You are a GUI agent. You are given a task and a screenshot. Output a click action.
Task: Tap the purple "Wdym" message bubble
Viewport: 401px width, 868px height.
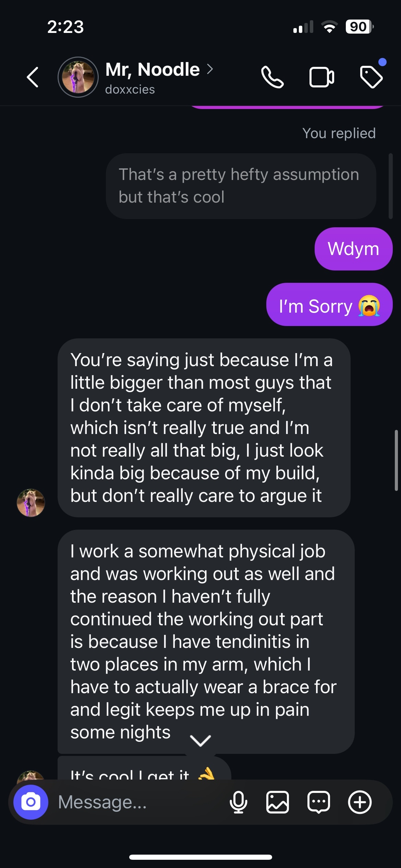[x=353, y=249]
